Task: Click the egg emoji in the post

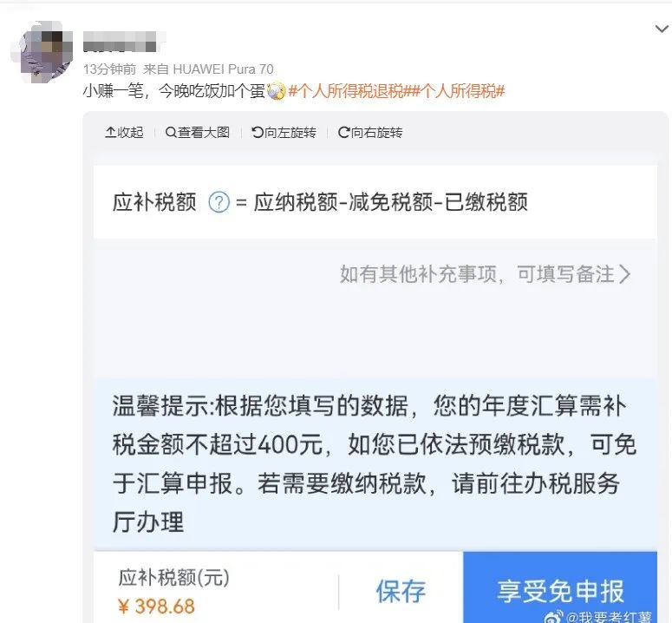Action: point(276,91)
